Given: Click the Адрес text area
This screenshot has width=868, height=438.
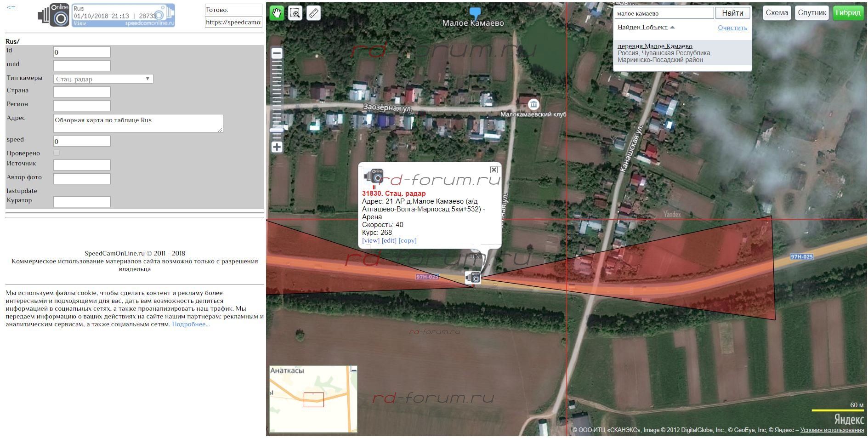Looking at the screenshot, I should 138,123.
